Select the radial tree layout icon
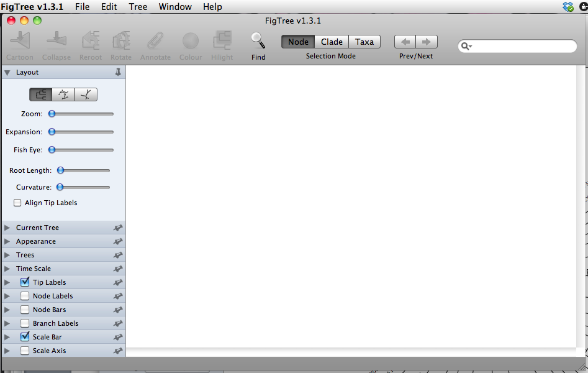This screenshot has width=588, height=373. click(86, 94)
